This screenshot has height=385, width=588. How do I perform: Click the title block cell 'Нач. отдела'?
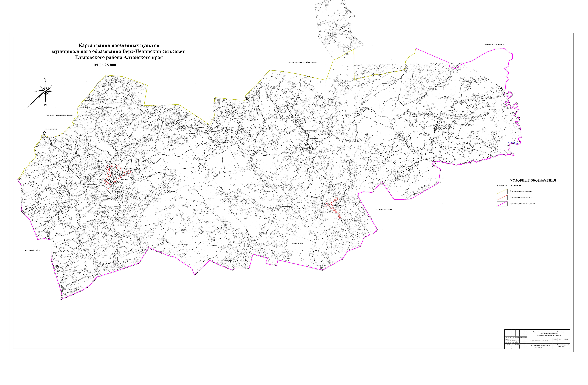(508, 343)
